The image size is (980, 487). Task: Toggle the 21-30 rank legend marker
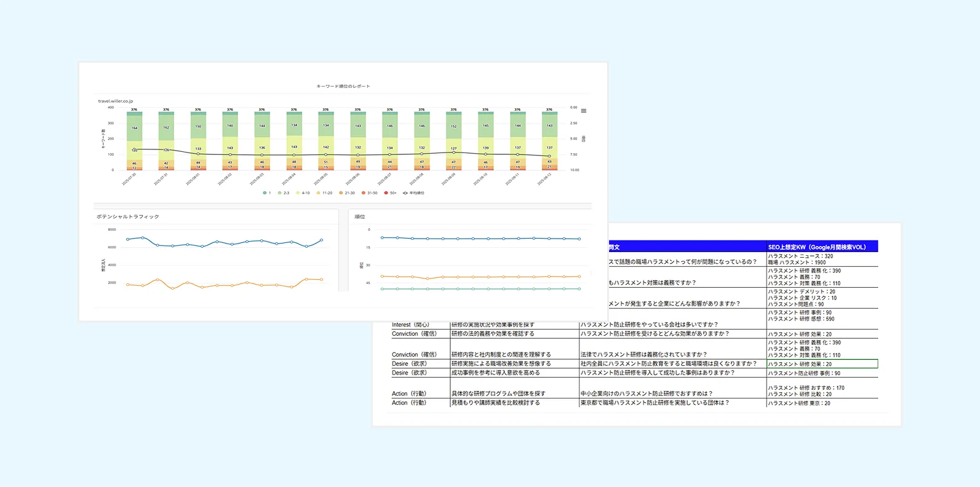click(341, 193)
